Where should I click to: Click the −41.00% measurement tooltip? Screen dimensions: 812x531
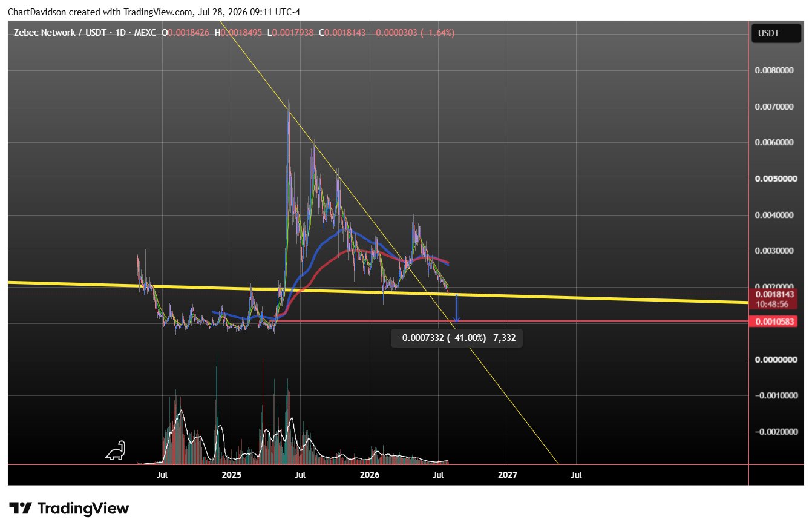point(457,338)
